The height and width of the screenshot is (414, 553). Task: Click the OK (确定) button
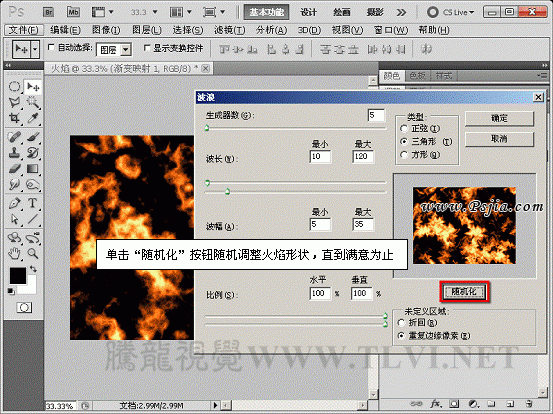pyautogui.click(x=499, y=118)
